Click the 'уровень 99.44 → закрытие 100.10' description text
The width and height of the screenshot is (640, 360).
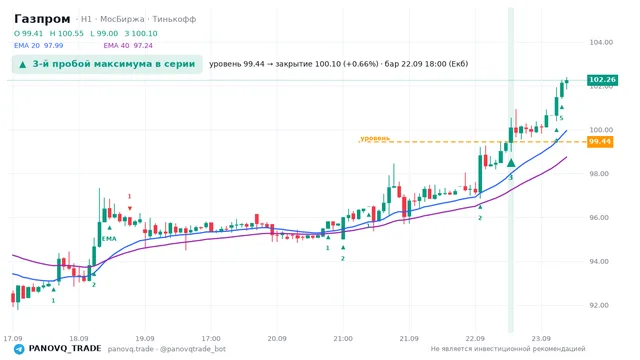(338, 64)
